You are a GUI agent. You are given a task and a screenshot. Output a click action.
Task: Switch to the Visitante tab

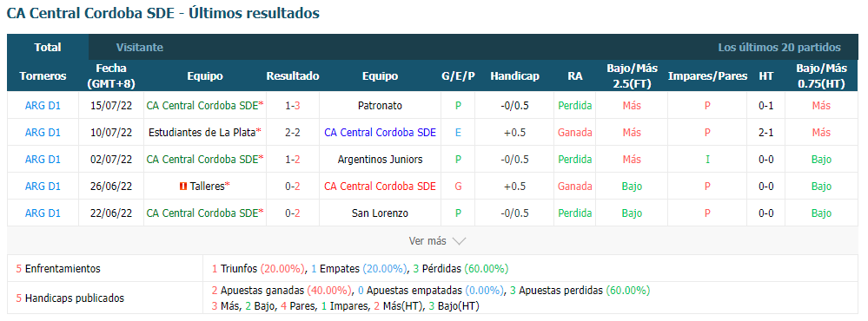(x=140, y=48)
